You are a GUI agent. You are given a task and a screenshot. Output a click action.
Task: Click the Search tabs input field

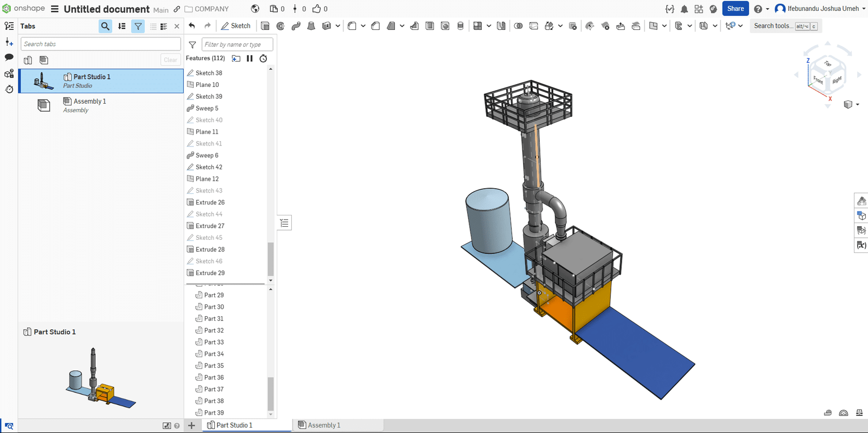click(x=100, y=44)
